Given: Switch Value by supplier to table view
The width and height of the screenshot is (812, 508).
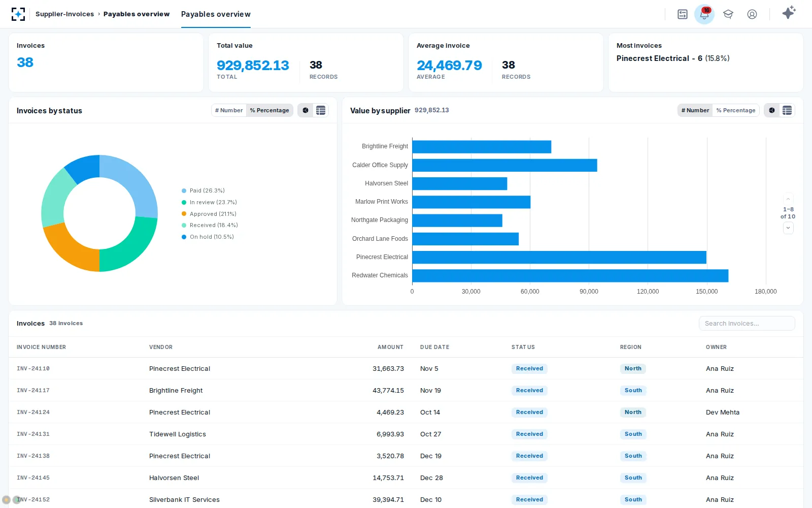Looking at the screenshot, I should tap(787, 110).
